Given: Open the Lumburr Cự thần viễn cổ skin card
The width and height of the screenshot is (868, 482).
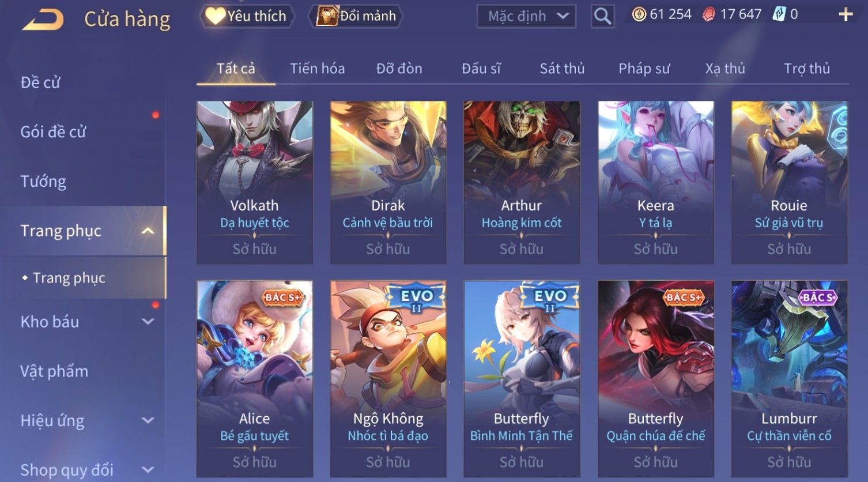Looking at the screenshot, I should coord(789,379).
